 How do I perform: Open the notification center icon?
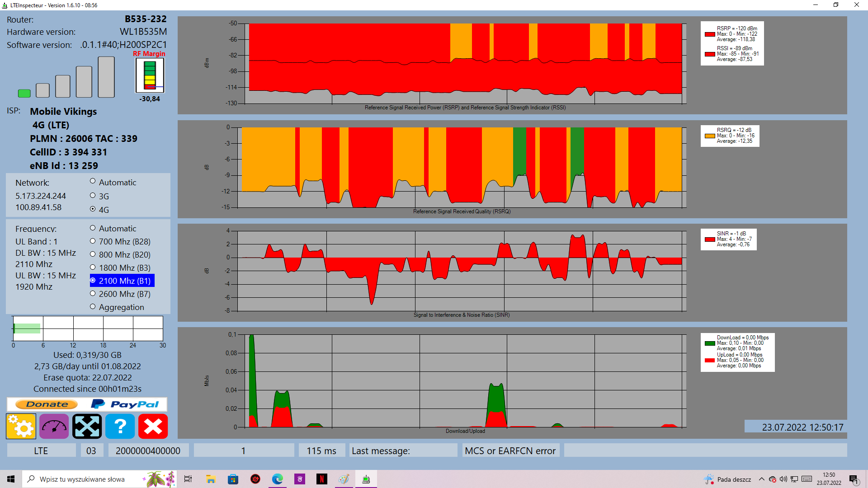tap(854, 479)
